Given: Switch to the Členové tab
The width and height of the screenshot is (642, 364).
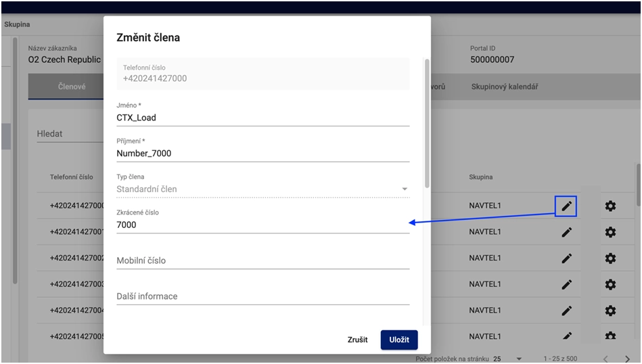Looking at the screenshot, I should (71, 87).
